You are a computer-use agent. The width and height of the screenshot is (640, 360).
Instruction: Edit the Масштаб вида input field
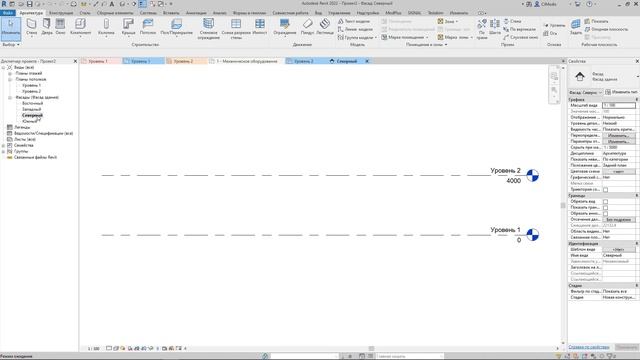[x=619, y=105]
